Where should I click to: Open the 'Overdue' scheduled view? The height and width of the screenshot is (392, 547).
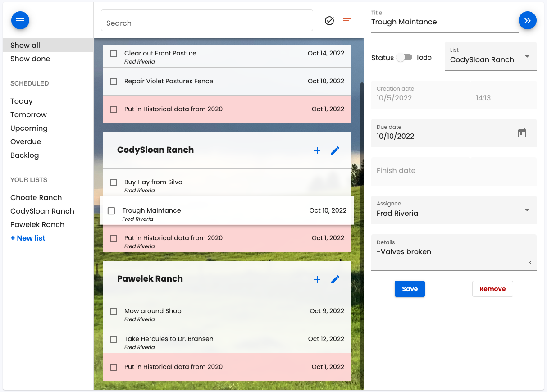26,141
